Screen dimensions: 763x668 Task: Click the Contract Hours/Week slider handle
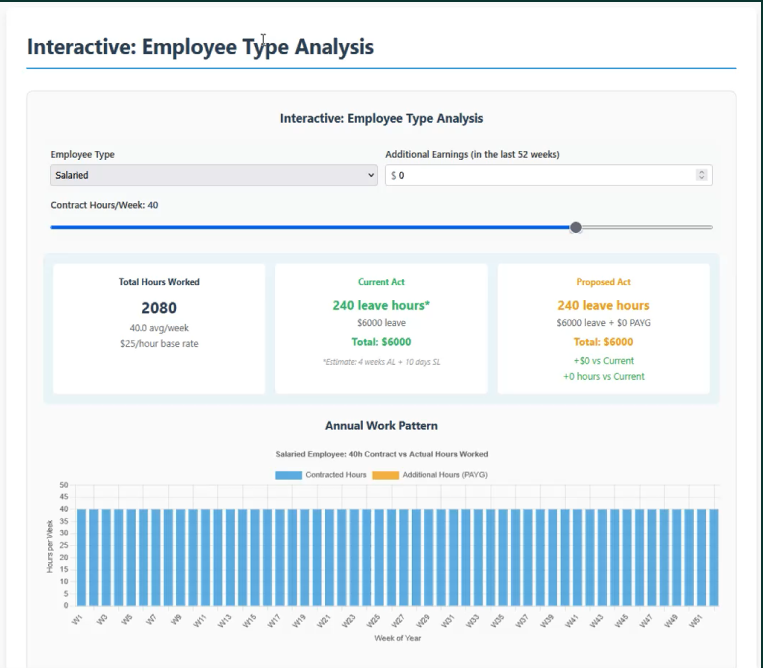576,227
